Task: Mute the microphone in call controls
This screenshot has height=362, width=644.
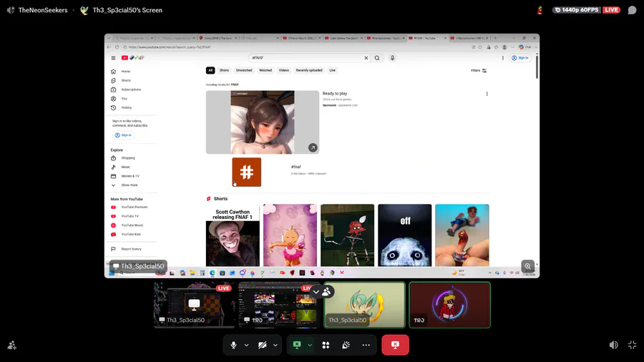Action: pyautogui.click(x=233, y=345)
